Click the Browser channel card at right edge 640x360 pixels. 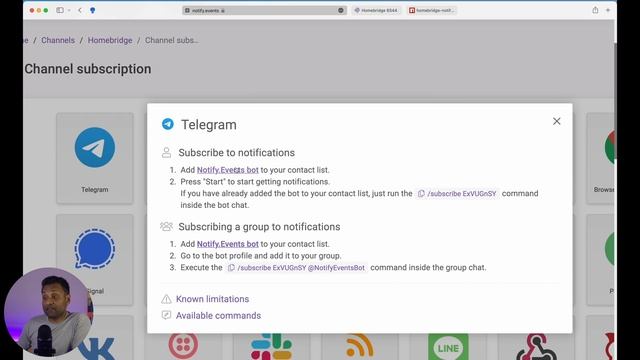(x=601, y=158)
